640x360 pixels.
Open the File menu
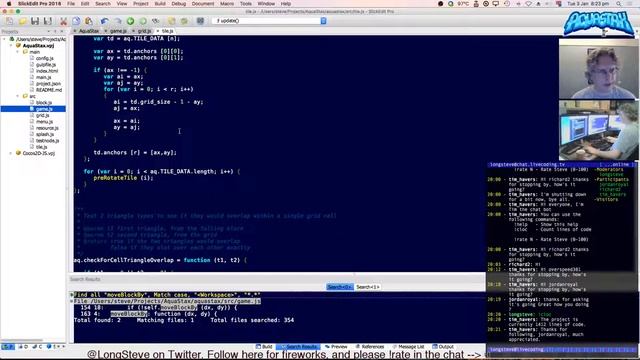71,4
